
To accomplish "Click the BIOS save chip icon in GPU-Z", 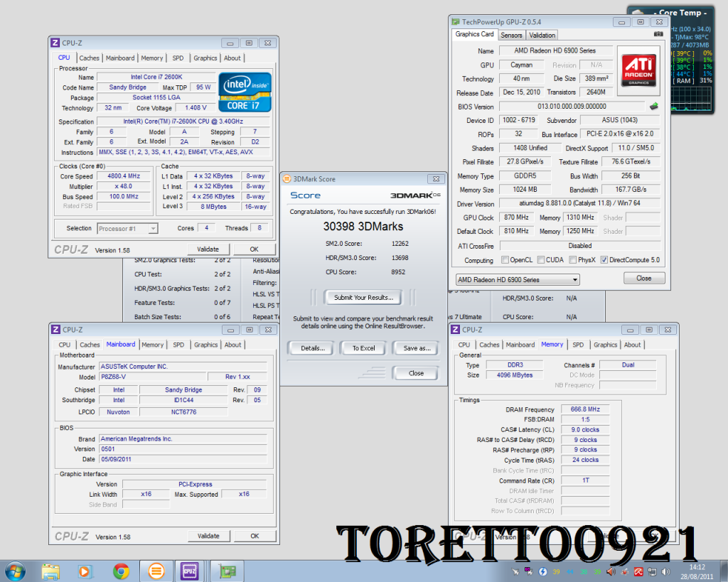I will click(x=653, y=107).
